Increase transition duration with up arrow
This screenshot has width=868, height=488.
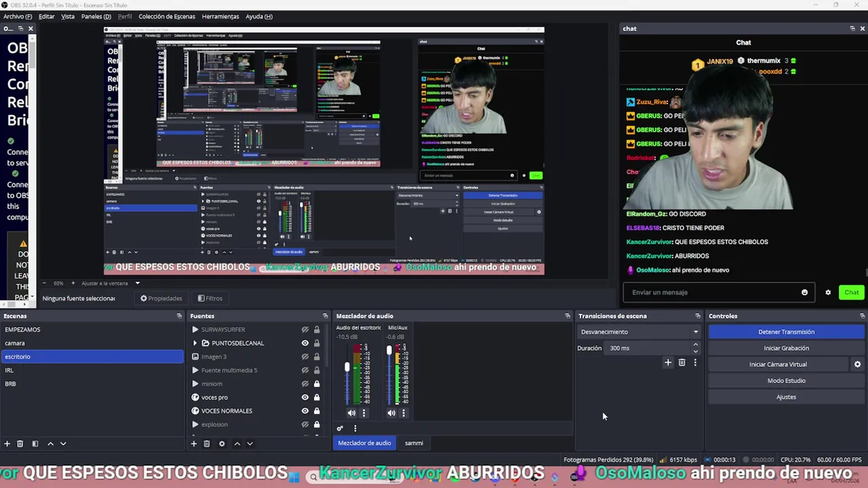[695, 345]
